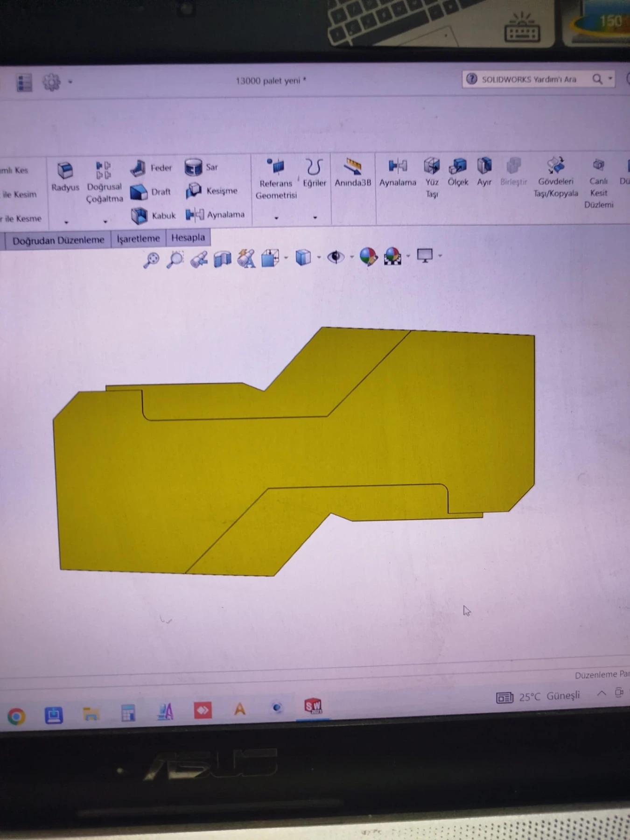Switch to the Hesapla tab
This screenshot has height=840, width=630.
188,238
